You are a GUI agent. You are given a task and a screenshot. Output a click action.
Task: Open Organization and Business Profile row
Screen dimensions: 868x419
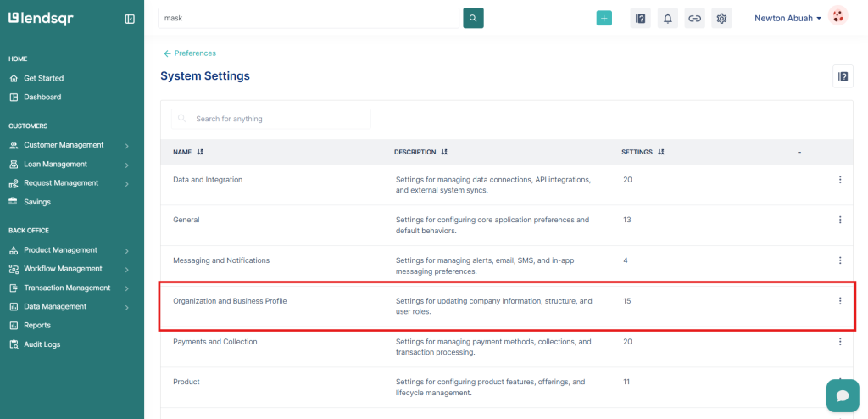(x=230, y=301)
